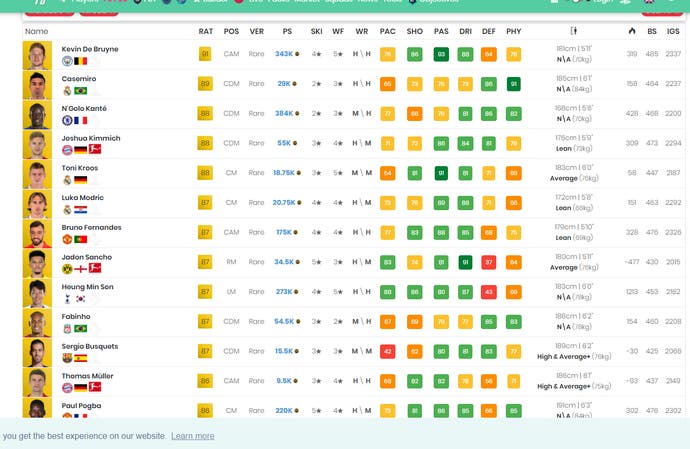Screen dimensions: 690x449
Task: Click the Bundesliga icon in Jadon Sancho's row
Action: click(95, 268)
